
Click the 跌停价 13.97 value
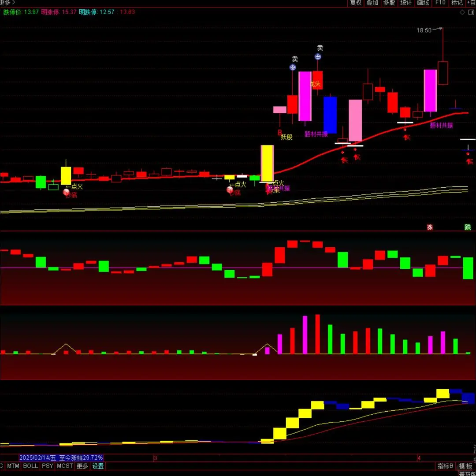(31, 12)
